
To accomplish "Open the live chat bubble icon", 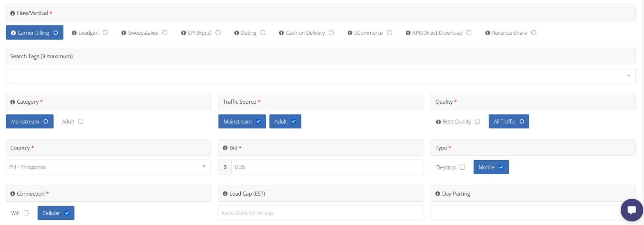I will [x=632, y=210].
